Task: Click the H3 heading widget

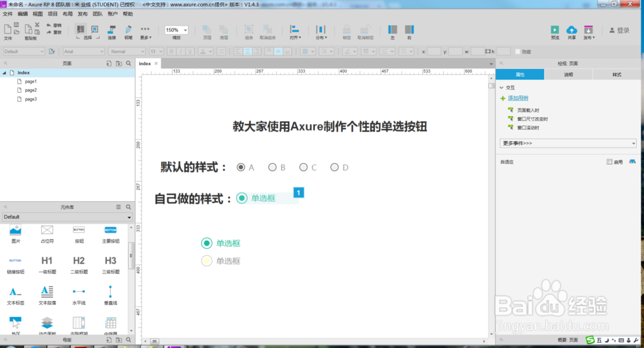Action: (111, 265)
